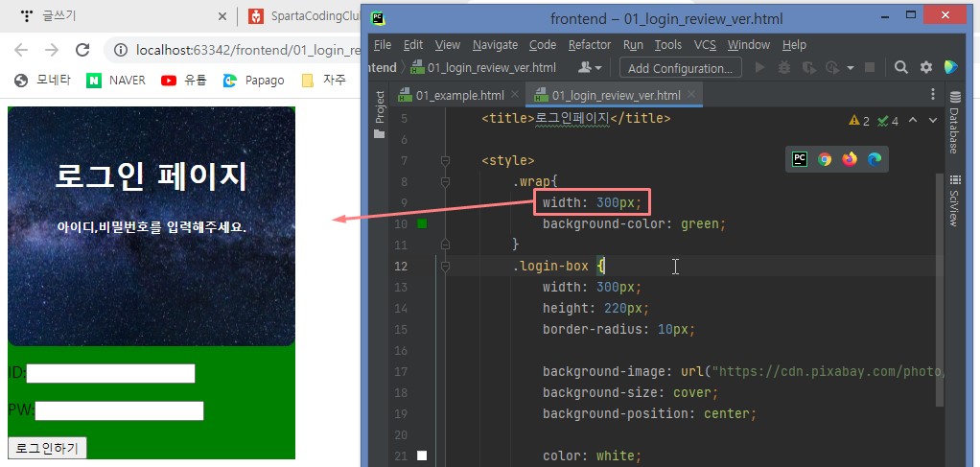Collapse the .wrap rule fold marker
The image size is (980, 467).
445,182
